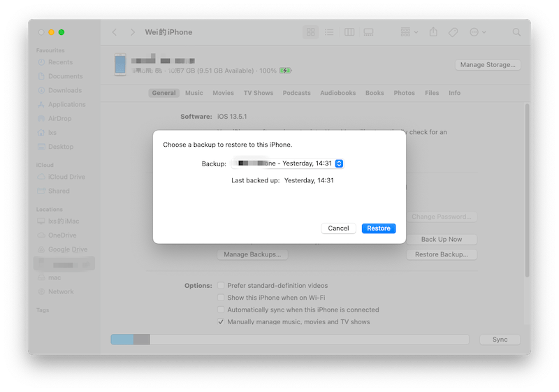Enable Automatically sync when iPhone is connected
559x392 pixels.
point(221,310)
